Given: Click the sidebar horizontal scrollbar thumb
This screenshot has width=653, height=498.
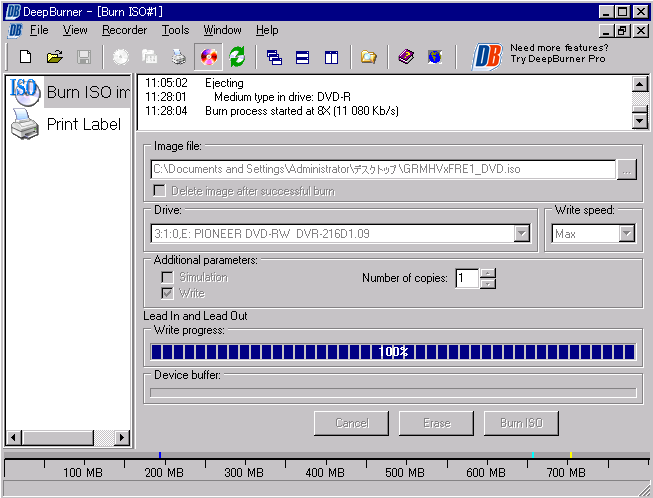Looking at the screenshot, I should click(x=58, y=438).
